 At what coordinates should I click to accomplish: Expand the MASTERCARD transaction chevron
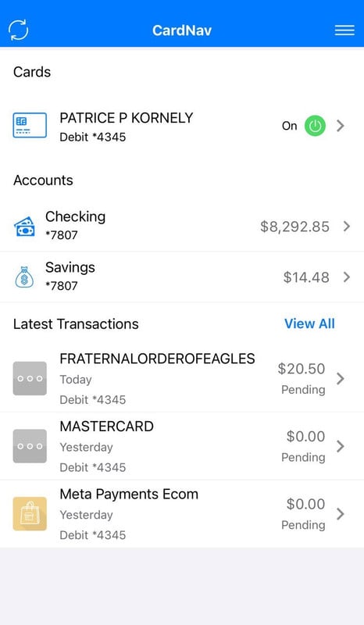click(x=340, y=446)
